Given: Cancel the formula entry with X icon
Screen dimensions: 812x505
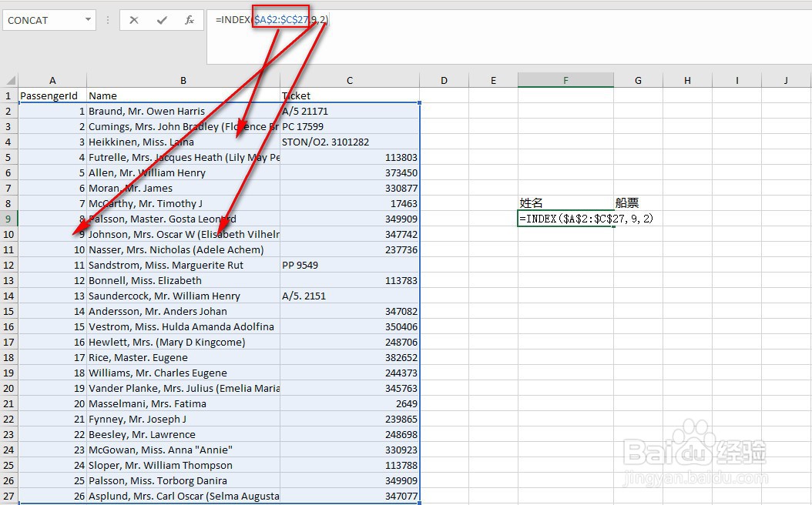Looking at the screenshot, I should pyautogui.click(x=133, y=20).
